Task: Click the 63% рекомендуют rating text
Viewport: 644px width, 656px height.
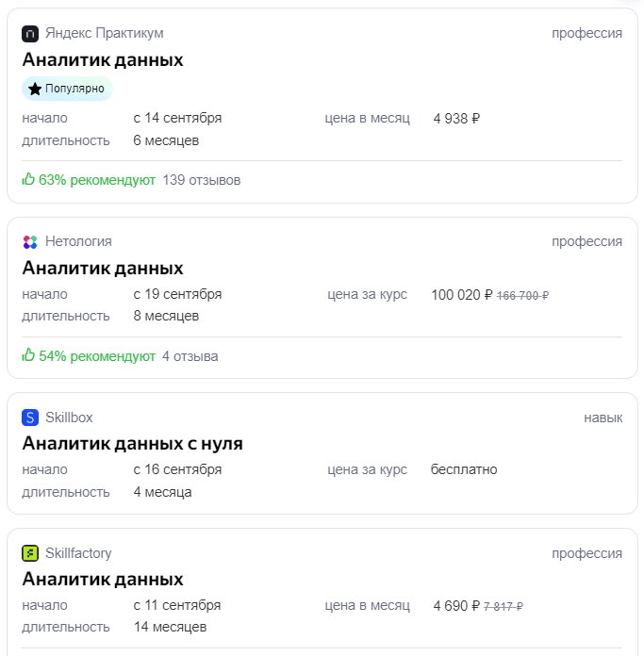Action: pyautogui.click(x=96, y=180)
